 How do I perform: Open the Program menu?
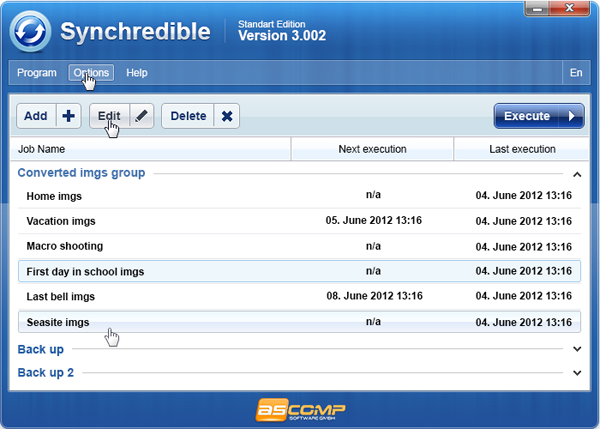36,73
